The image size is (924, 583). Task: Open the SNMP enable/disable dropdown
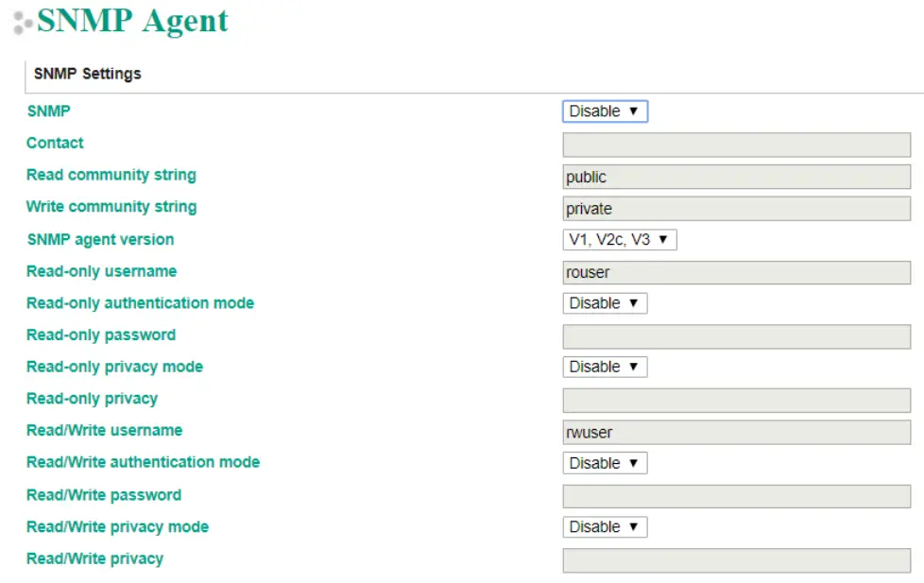[605, 111]
